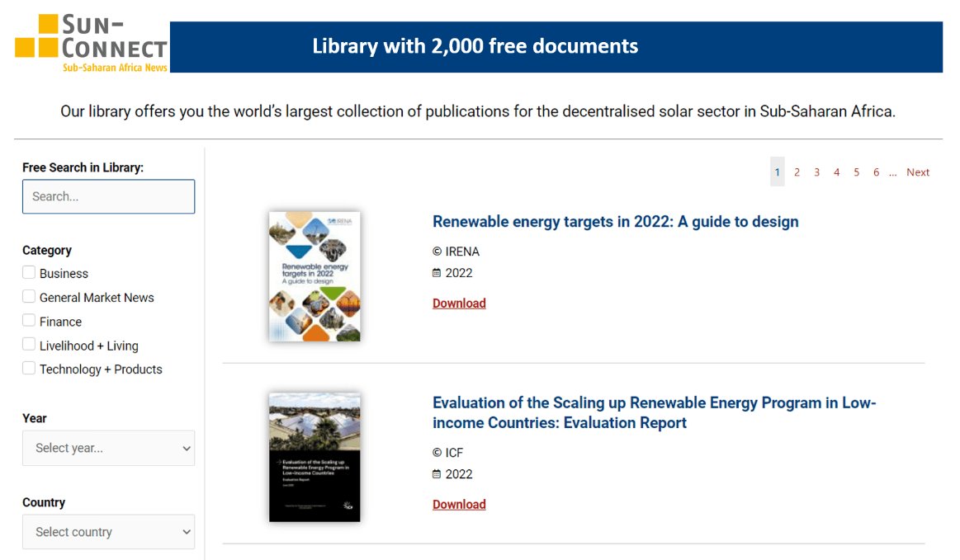Click the Sun-Connect logo
This screenshot has height=560, width=960.
tap(92, 44)
